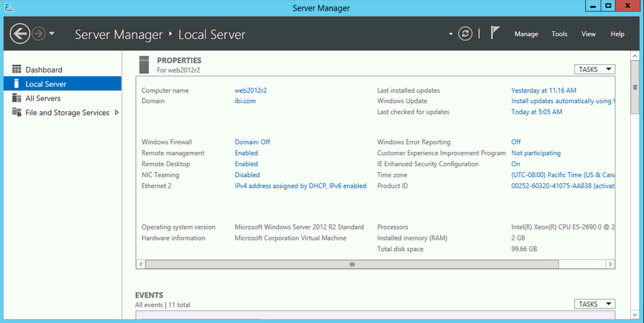This screenshot has height=323, width=644.
Task: Click the properties horizontal scrollbar thumb
Action: (x=352, y=264)
